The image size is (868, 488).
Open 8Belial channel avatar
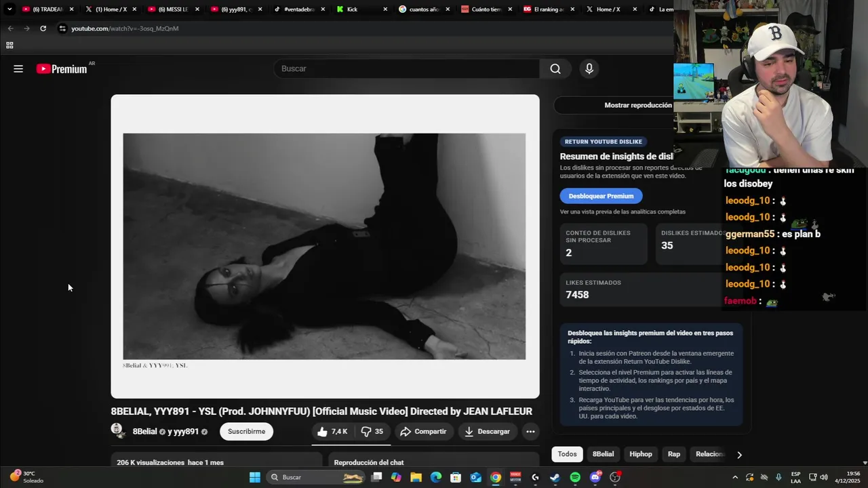(117, 431)
